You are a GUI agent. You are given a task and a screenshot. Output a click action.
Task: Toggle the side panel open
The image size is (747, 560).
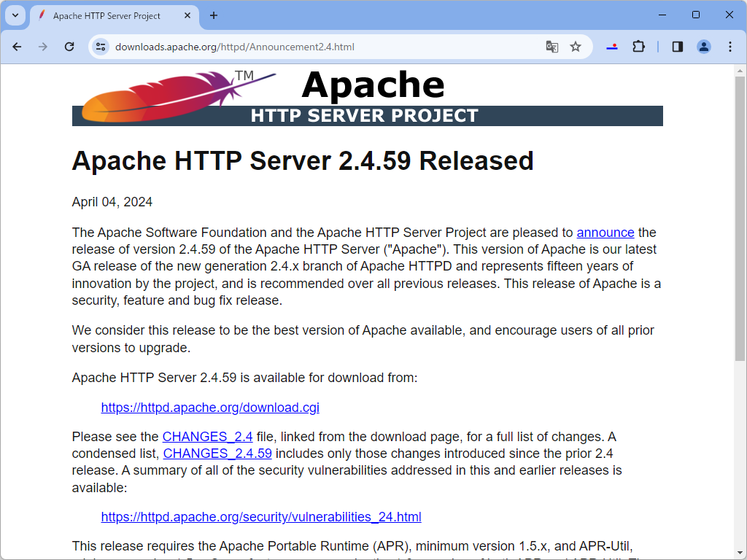click(677, 46)
